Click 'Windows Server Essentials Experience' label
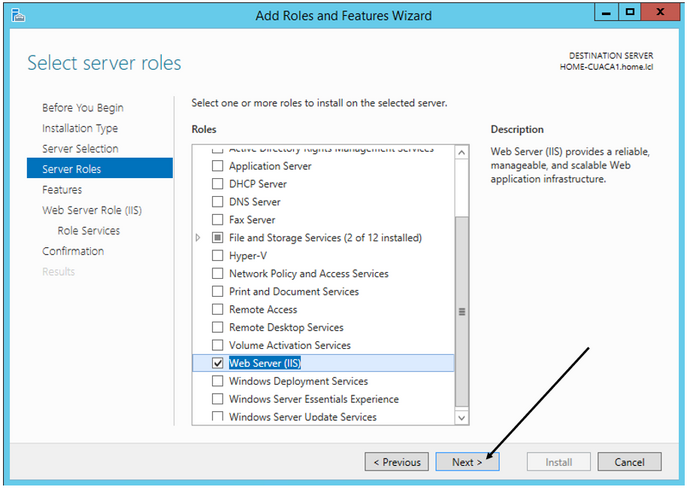Image resolution: width=690 pixels, height=490 pixels. pos(314,399)
